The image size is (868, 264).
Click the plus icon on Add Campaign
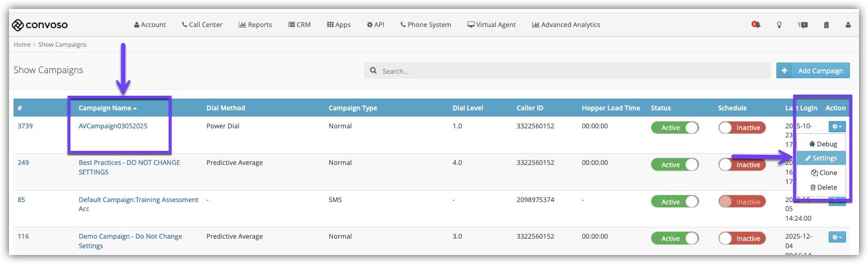point(784,71)
